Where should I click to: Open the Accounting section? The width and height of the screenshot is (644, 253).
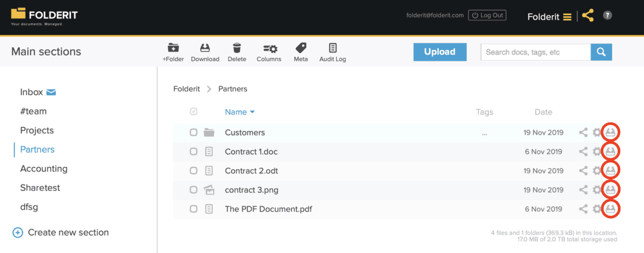point(44,169)
